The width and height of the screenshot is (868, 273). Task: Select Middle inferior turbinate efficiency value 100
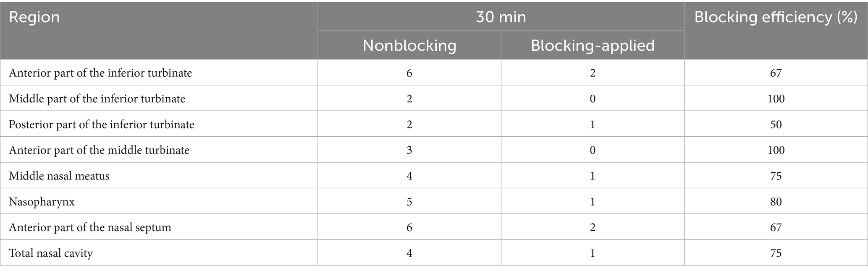tap(776, 99)
